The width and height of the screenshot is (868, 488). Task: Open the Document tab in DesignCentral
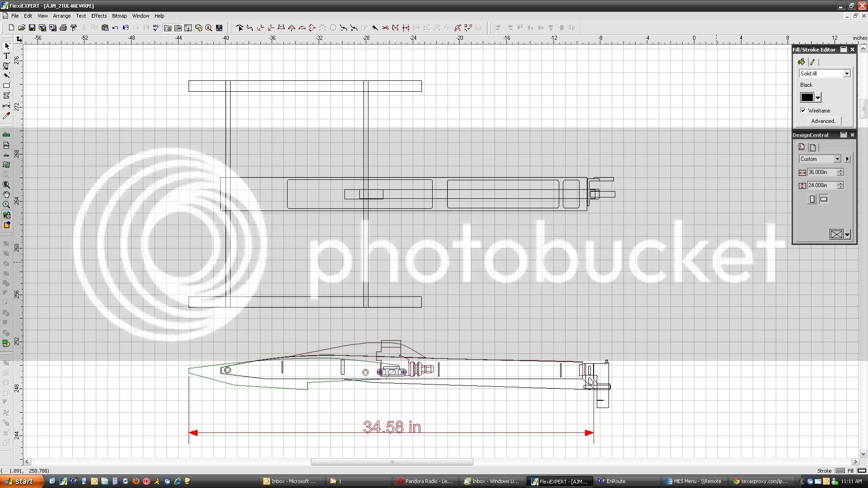coord(802,147)
